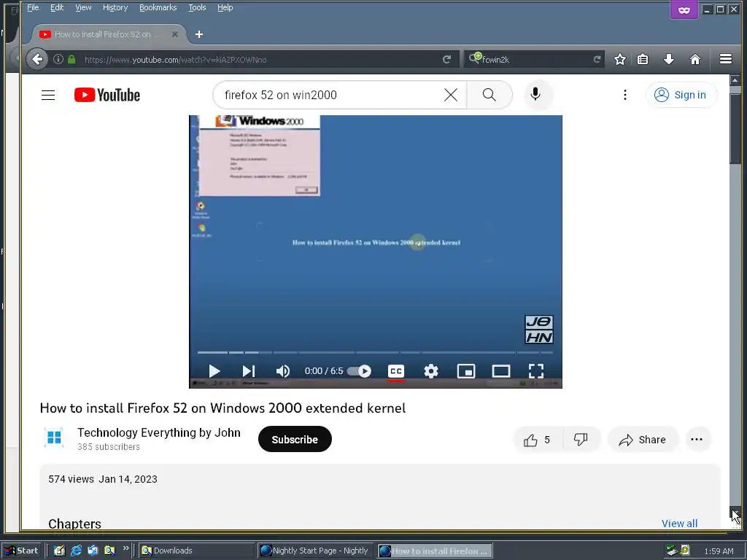
Task: Open YouTube settings three-dot menu
Action: click(x=624, y=95)
